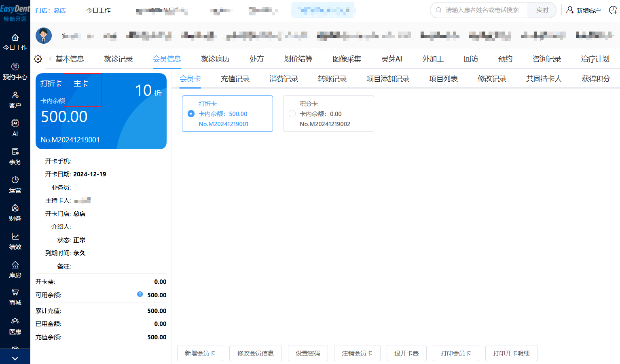The height and width of the screenshot is (364, 620).
Task: Select the 获得积分 sub-tab
Action: [x=596, y=79]
